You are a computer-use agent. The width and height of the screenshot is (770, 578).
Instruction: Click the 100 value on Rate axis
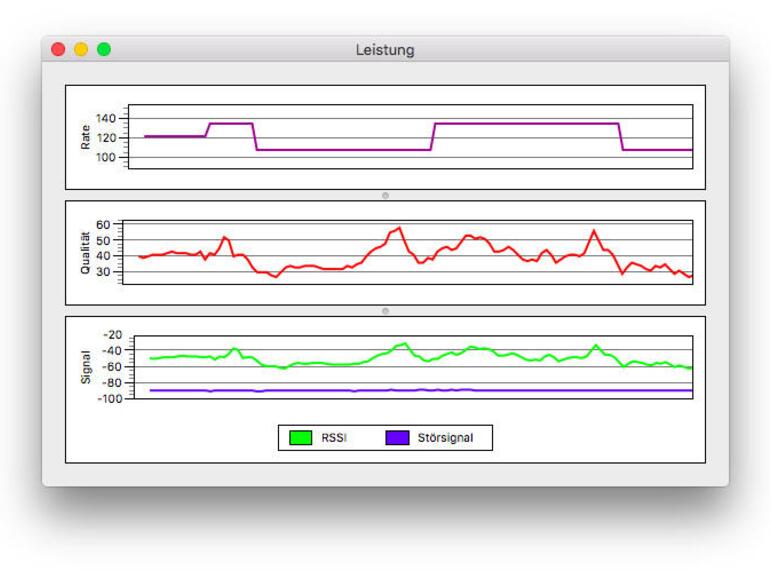(x=106, y=157)
